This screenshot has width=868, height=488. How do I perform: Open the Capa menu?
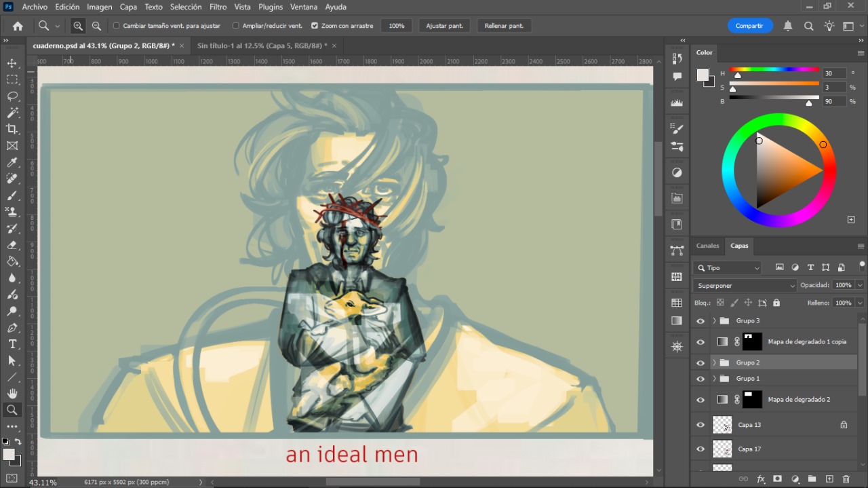pos(128,7)
